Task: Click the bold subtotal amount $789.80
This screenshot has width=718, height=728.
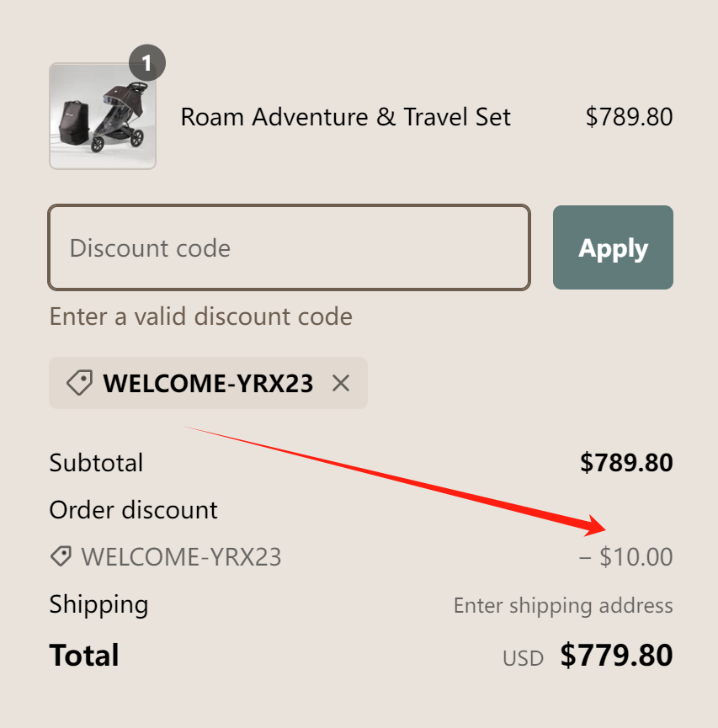Action: [626, 463]
